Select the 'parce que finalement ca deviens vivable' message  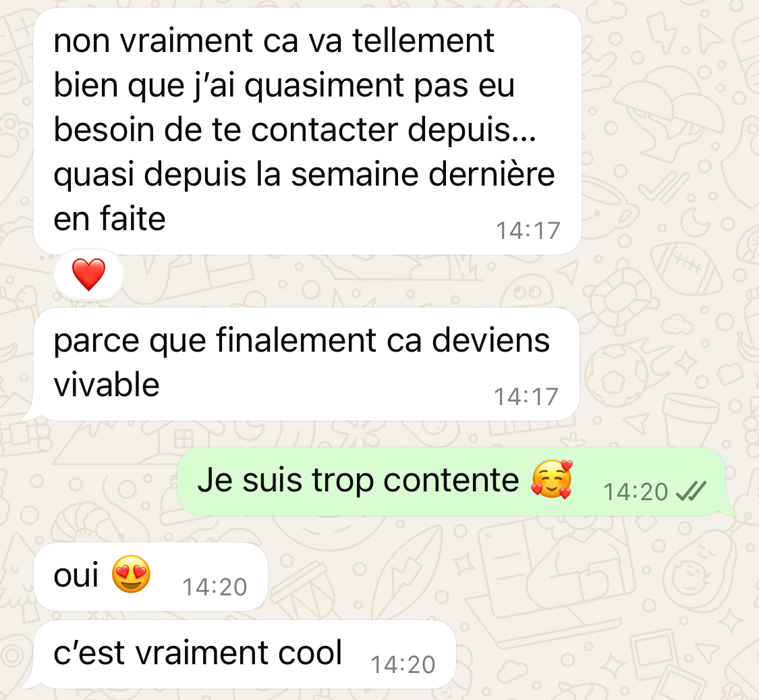pyautogui.click(x=306, y=365)
